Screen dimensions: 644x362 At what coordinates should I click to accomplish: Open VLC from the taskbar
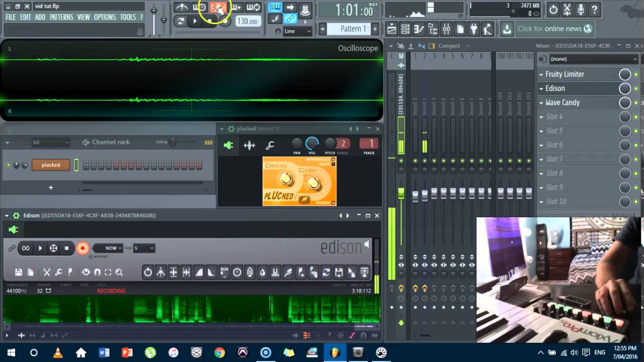(58, 352)
